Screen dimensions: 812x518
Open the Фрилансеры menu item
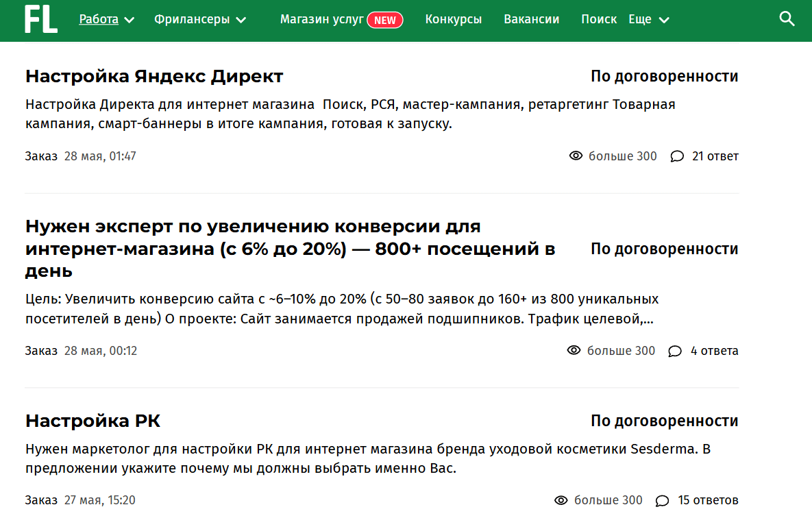192,19
